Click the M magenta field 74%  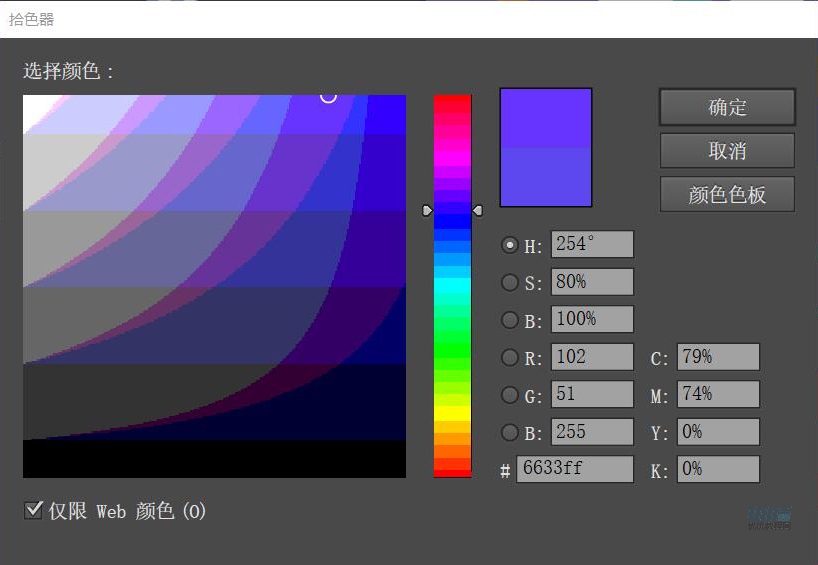click(718, 395)
